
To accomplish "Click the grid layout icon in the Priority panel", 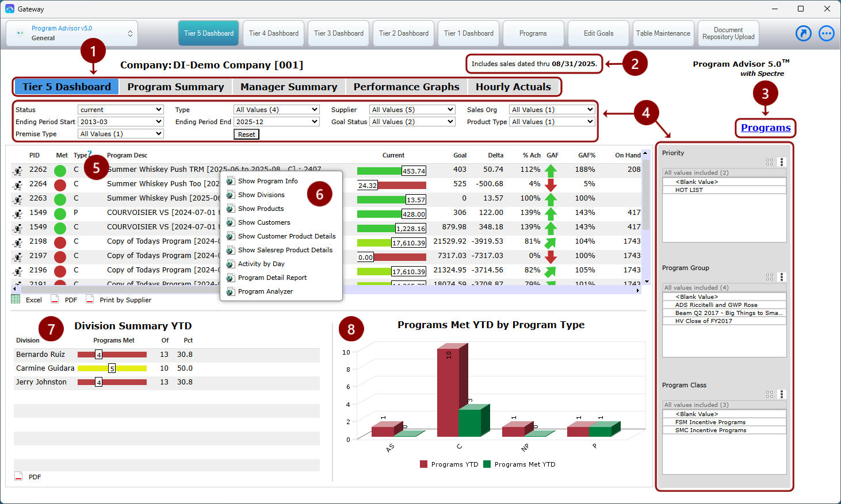I will pyautogui.click(x=770, y=162).
